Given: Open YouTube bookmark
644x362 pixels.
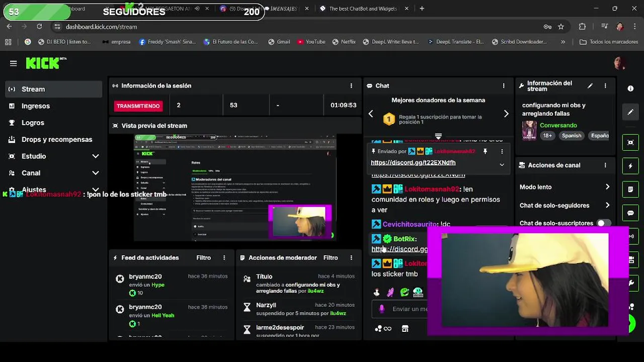Looking at the screenshot, I should click(311, 42).
